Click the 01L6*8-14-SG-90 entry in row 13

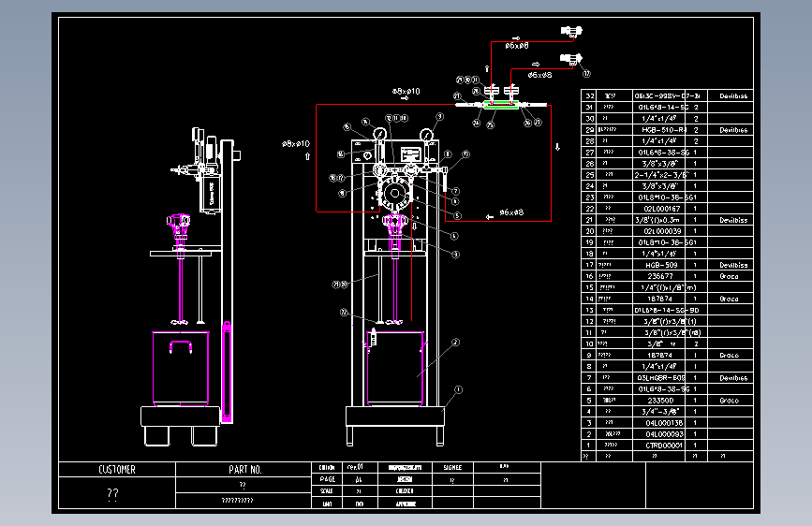(667, 310)
